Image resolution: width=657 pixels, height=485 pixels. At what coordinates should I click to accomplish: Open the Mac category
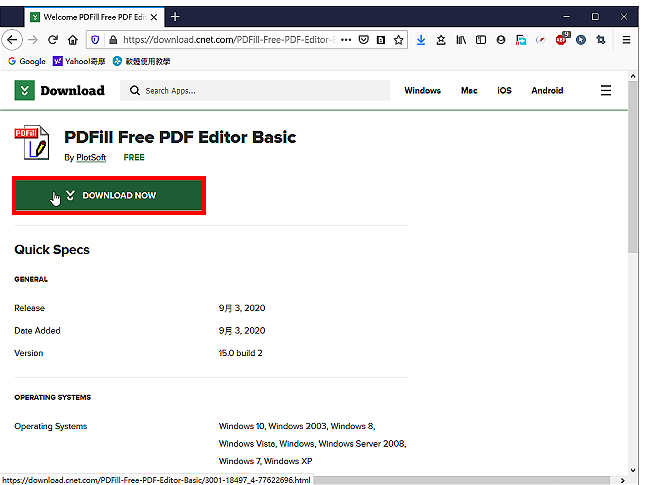(x=469, y=90)
